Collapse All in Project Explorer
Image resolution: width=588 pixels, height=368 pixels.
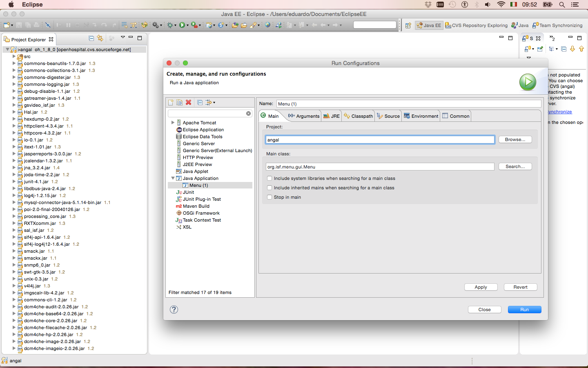tap(91, 38)
